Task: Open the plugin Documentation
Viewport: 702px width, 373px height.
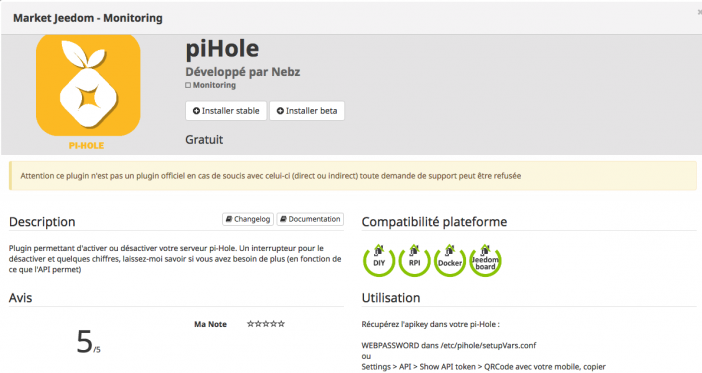Action: tap(310, 219)
